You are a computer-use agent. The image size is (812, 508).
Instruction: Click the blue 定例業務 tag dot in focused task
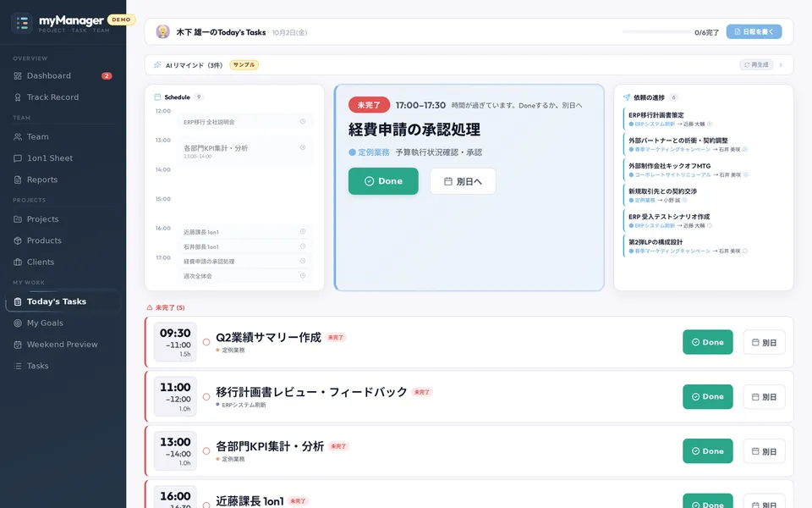pos(352,152)
